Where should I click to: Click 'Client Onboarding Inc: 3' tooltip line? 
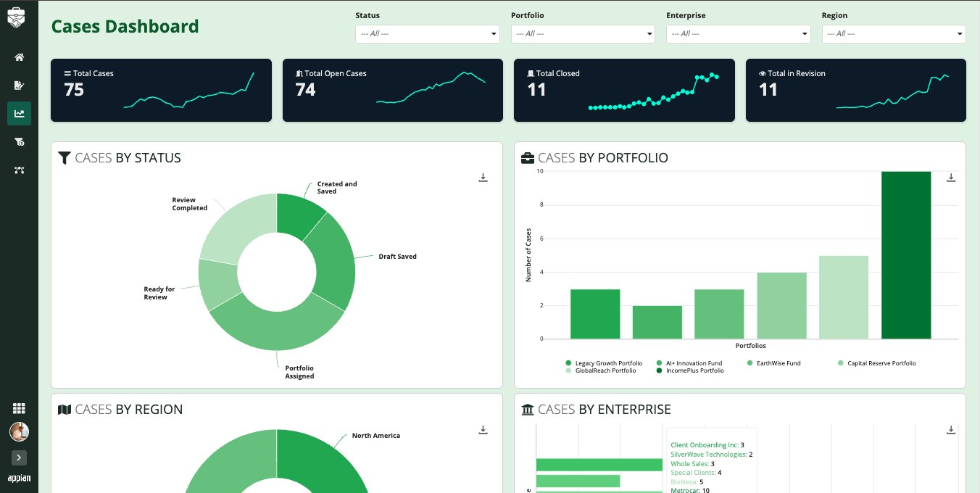pyautogui.click(x=707, y=445)
